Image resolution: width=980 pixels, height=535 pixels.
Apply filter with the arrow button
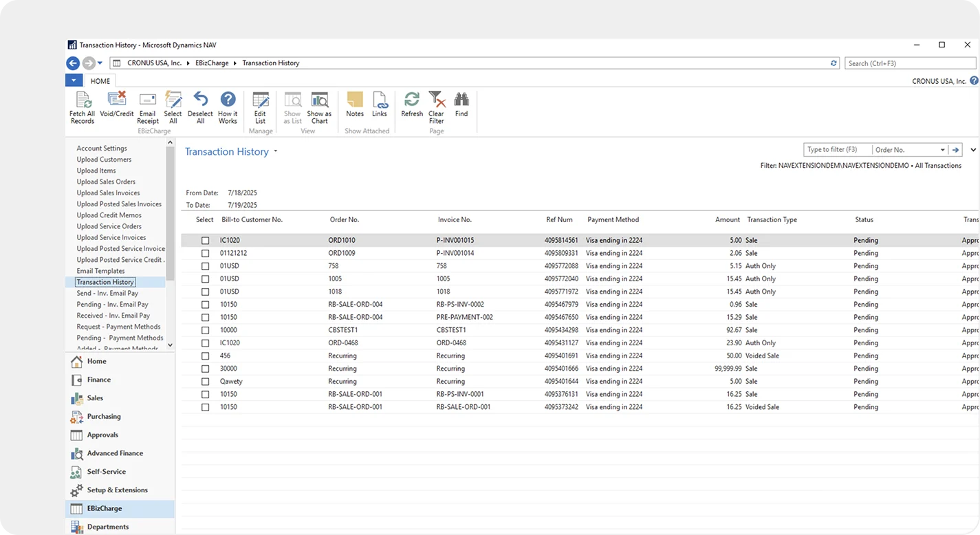tap(955, 150)
